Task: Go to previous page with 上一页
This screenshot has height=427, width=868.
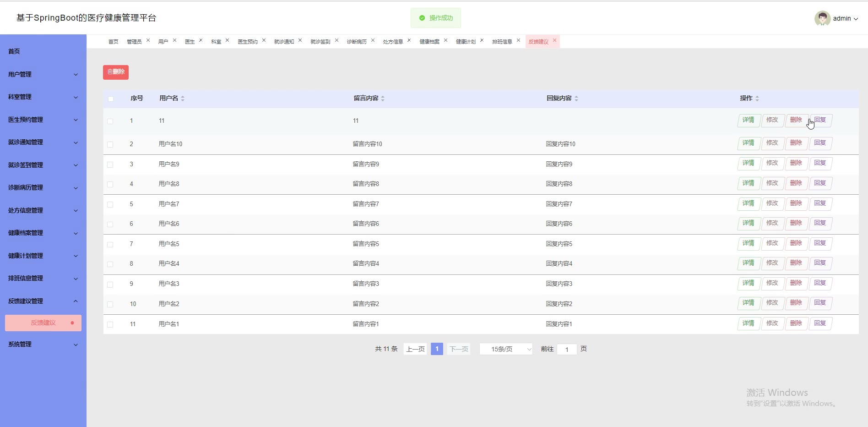Action: (416, 349)
